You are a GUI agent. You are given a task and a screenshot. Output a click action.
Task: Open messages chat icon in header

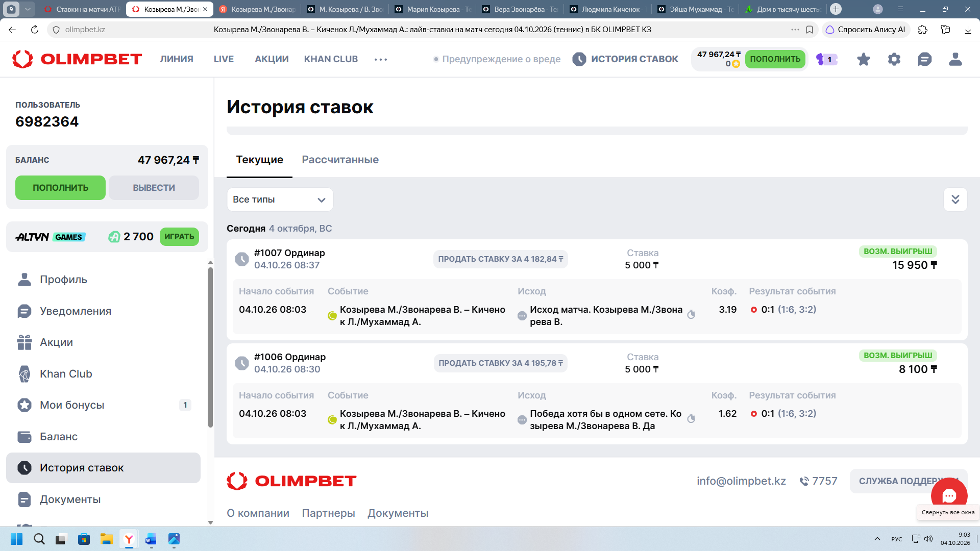pos(924,59)
